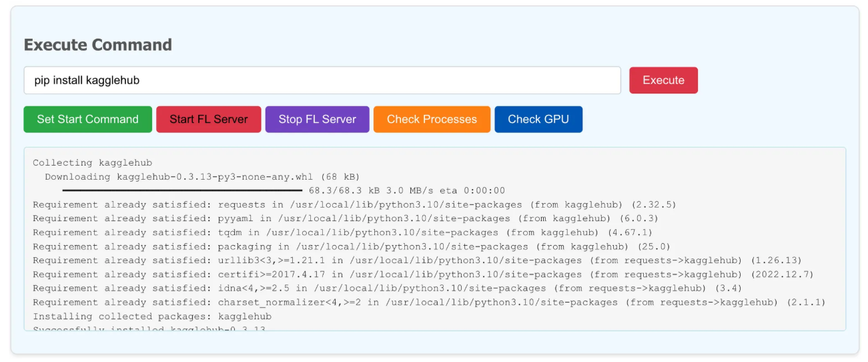Screen dimensions: 868x362
Task: Select the packaging requirement line (25.0)
Action: [351, 246]
